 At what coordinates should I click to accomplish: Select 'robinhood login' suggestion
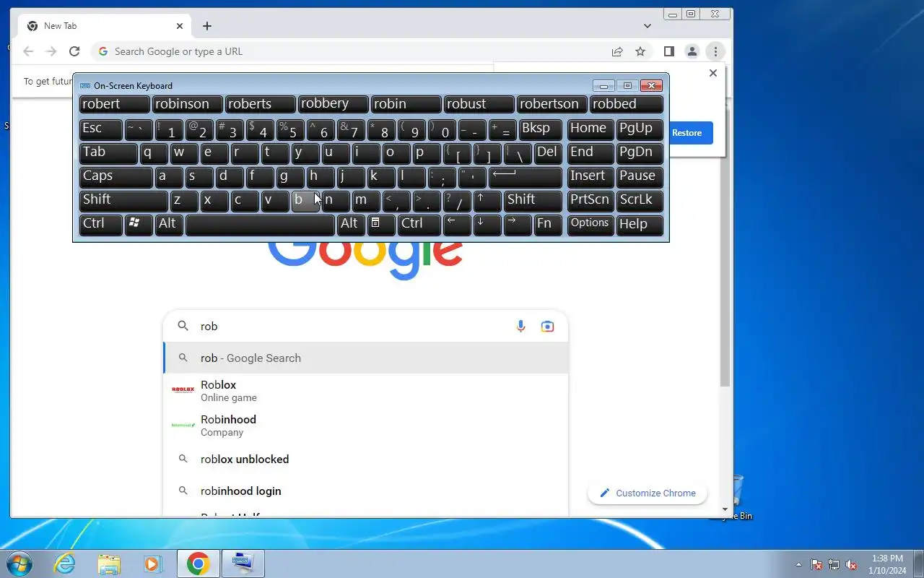pos(366,491)
